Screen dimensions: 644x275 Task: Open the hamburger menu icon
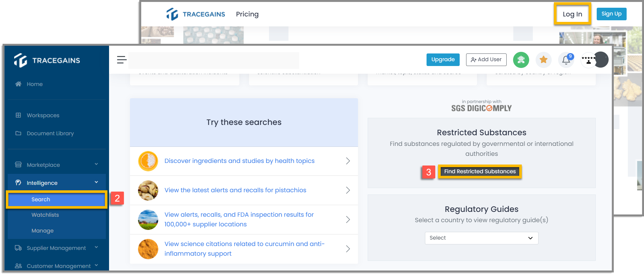tap(122, 60)
